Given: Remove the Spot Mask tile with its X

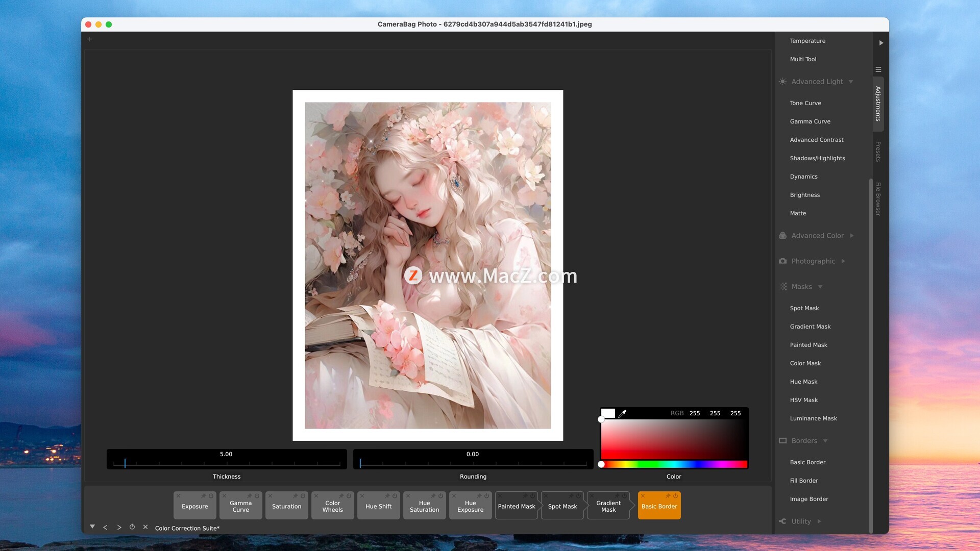Looking at the screenshot, I should tap(546, 496).
